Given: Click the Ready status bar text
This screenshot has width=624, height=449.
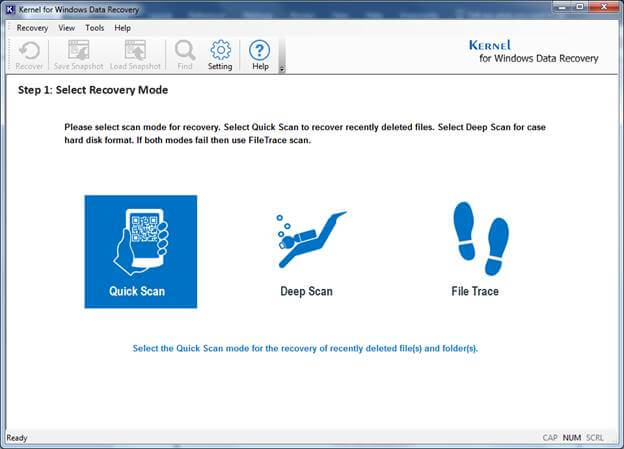Looking at the screenshot, I should point(17,438).
